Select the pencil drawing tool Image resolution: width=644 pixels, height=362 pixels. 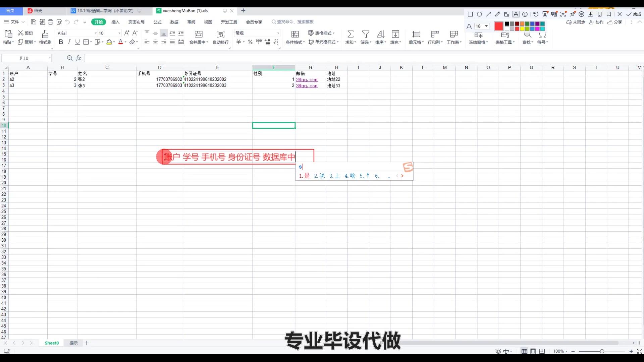[x=498, y=14]
